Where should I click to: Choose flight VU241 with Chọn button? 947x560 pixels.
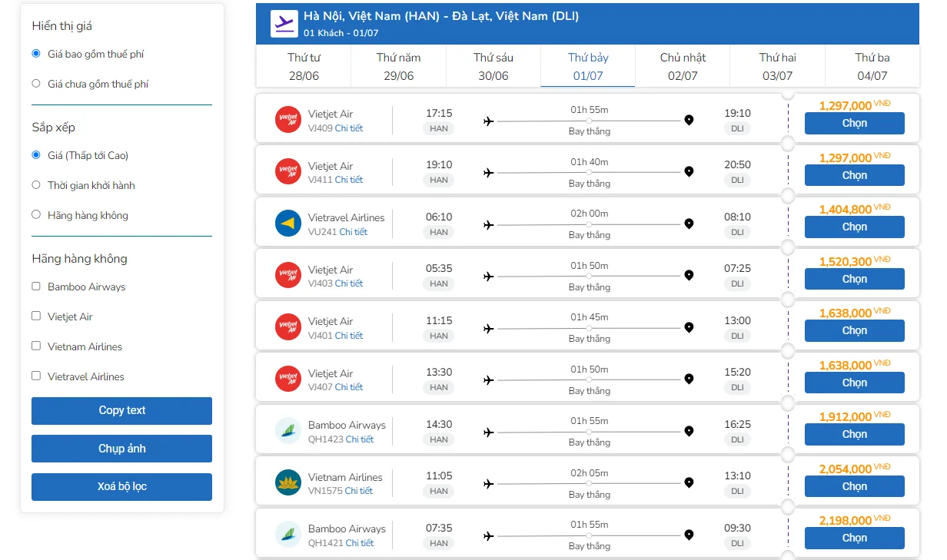pos(854,227)
